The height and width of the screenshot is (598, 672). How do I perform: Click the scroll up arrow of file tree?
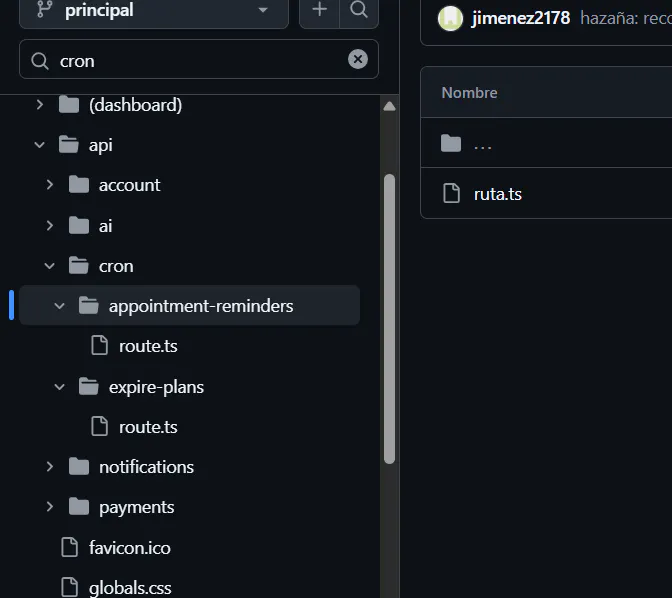(389, 106)
